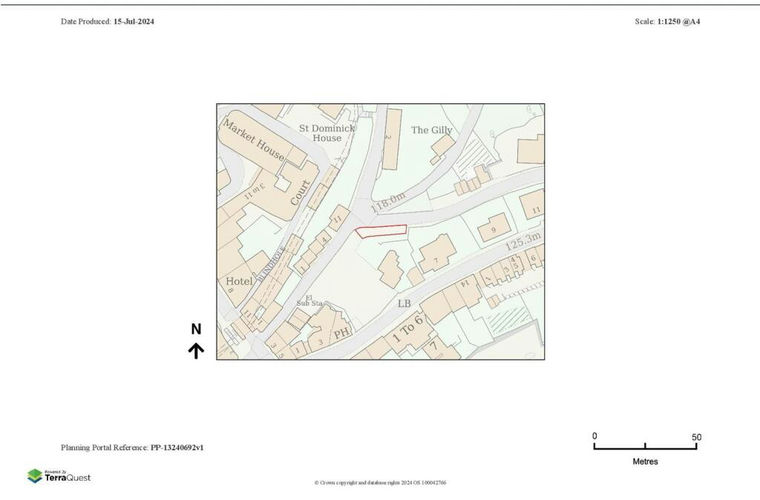Click the building numbered 7

click(437, 260)
